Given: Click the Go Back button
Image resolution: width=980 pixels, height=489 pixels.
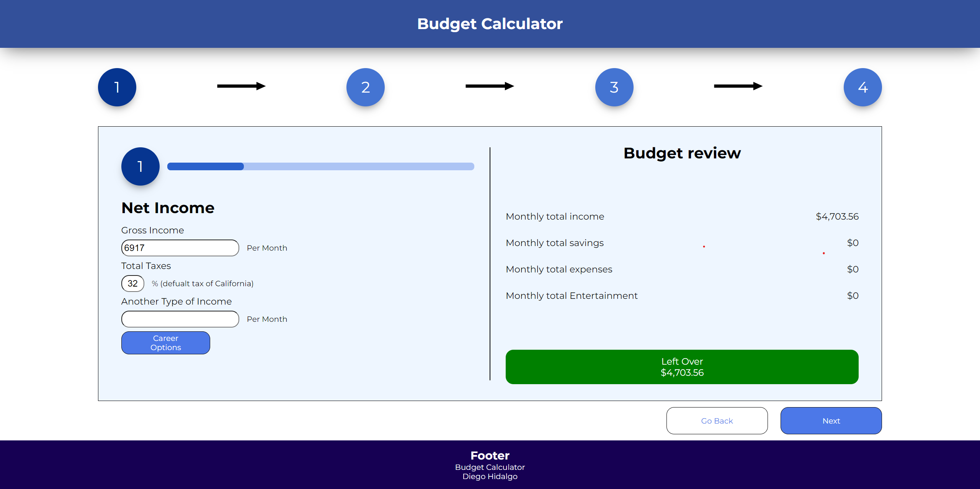Looking at the screenshot, I should (x=717, y=421).
